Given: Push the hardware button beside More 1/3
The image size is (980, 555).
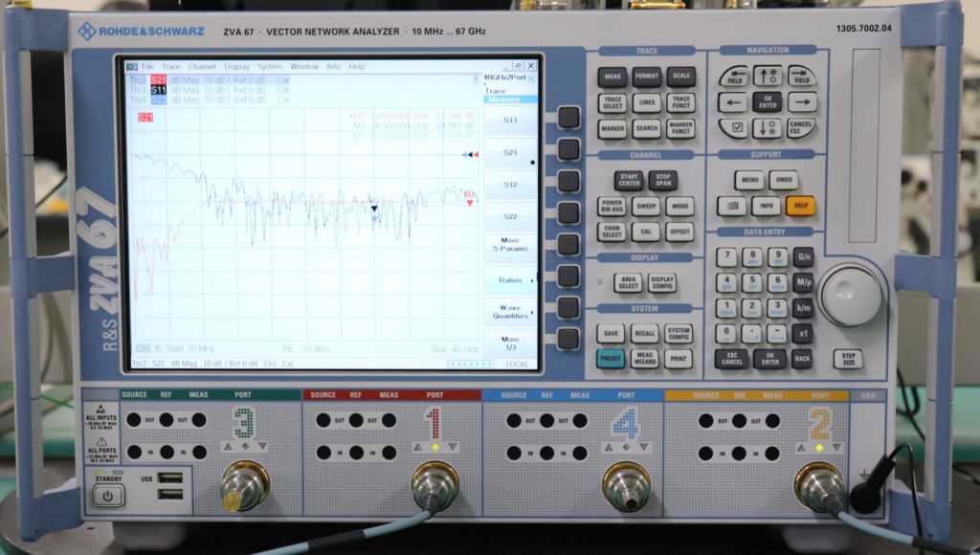Looking at the screenshot, I should tap(568, 340).
